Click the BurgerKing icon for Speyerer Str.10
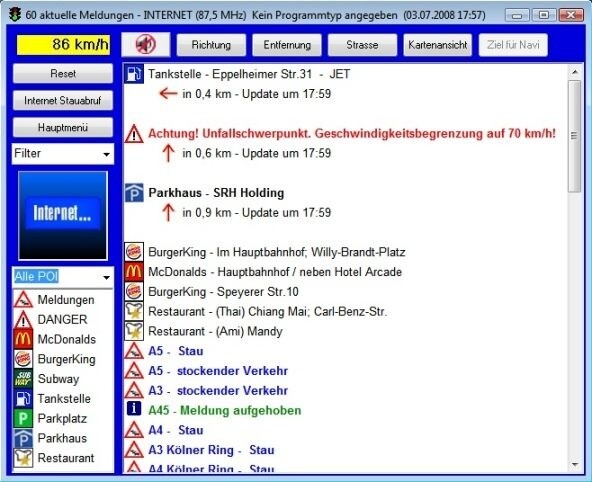Viewport: 592px width, 482px height. point(134,291)
